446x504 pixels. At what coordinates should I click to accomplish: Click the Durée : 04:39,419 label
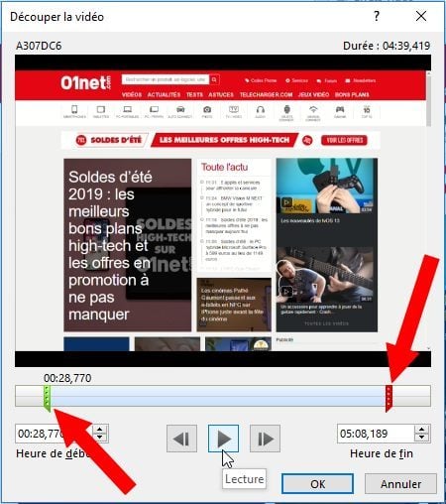(387, 46)
